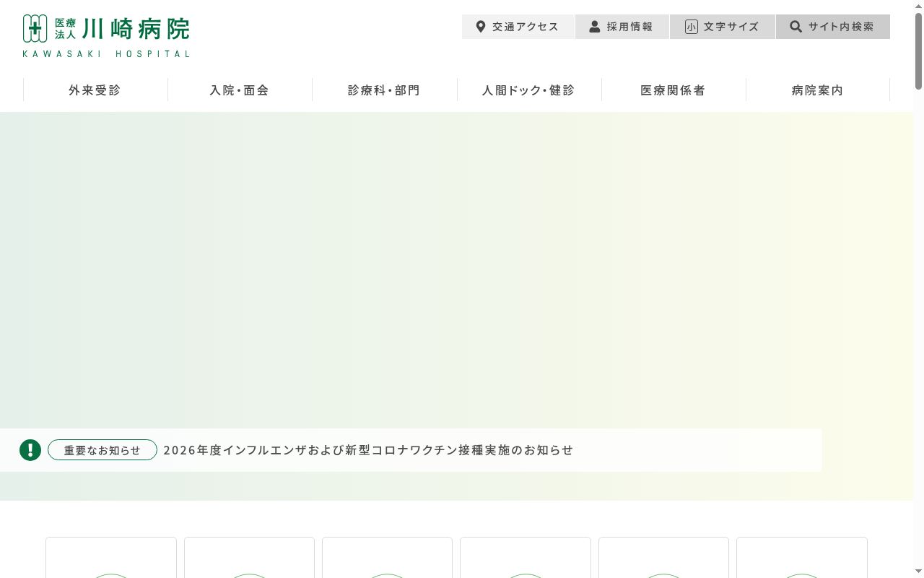Viewport: 924px width, 578px height.
Task: Open the 医療関係者 menu
Action: (673, 90)
